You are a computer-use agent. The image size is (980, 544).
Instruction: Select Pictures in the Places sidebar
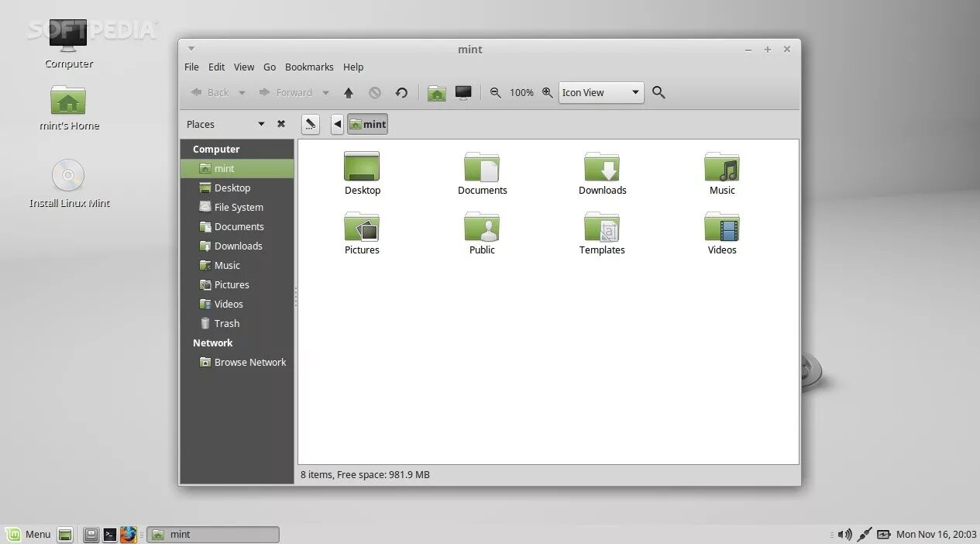[x=237, y=284]
